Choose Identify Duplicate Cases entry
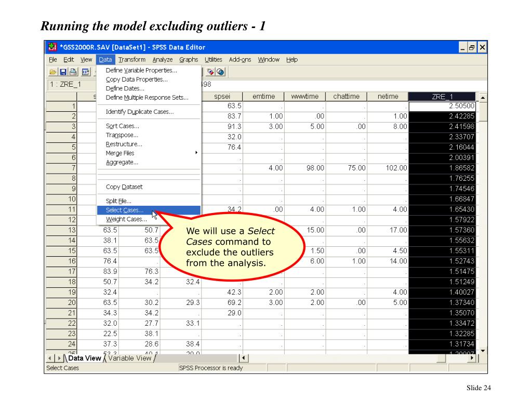The height and width of the screenshot is (399, 532). (x=149, y=112)
